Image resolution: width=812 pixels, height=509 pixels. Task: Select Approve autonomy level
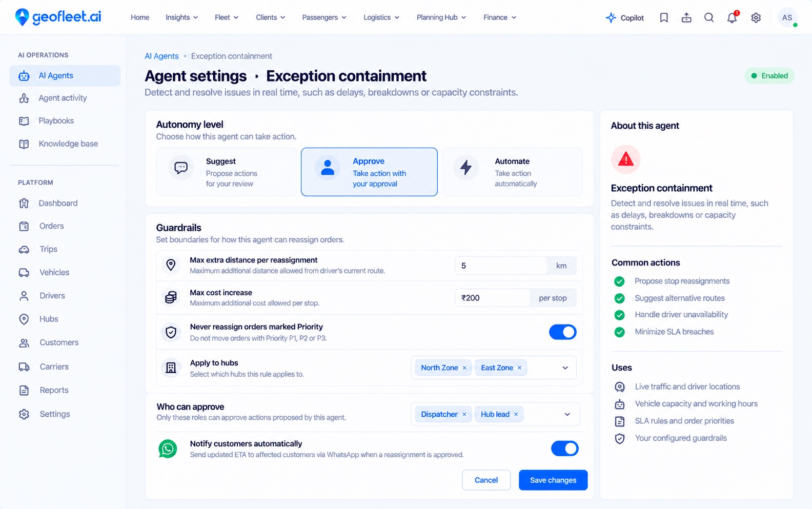click(369, 172)
